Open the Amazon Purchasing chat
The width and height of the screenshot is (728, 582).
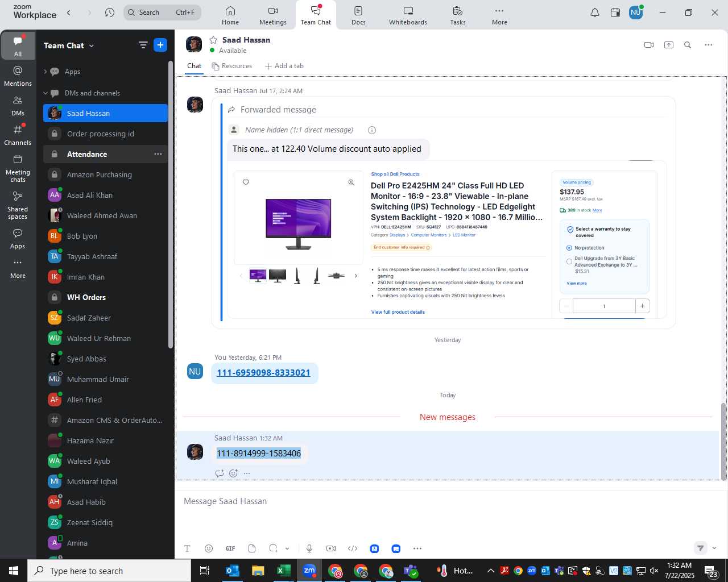(x=105, y=174)
